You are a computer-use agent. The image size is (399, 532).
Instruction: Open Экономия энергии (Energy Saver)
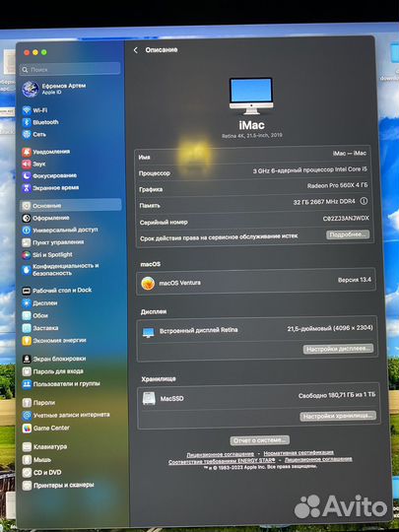click(x=54, y=341)
